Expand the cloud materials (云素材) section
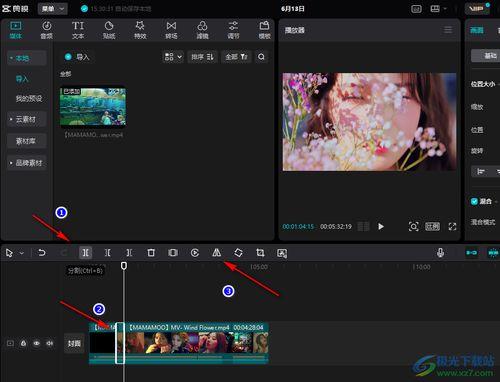The width and height of the screenshot is (500, 382). point(27,119)
